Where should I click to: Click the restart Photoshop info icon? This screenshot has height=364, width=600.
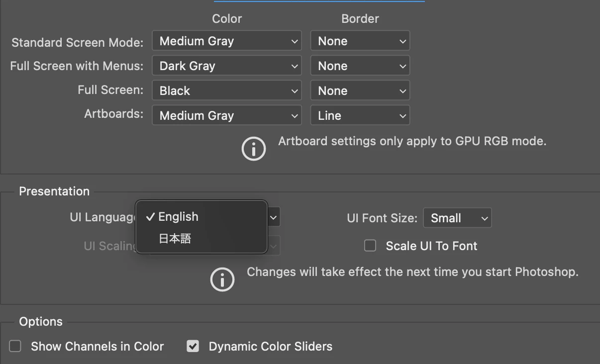click(222, 279)
